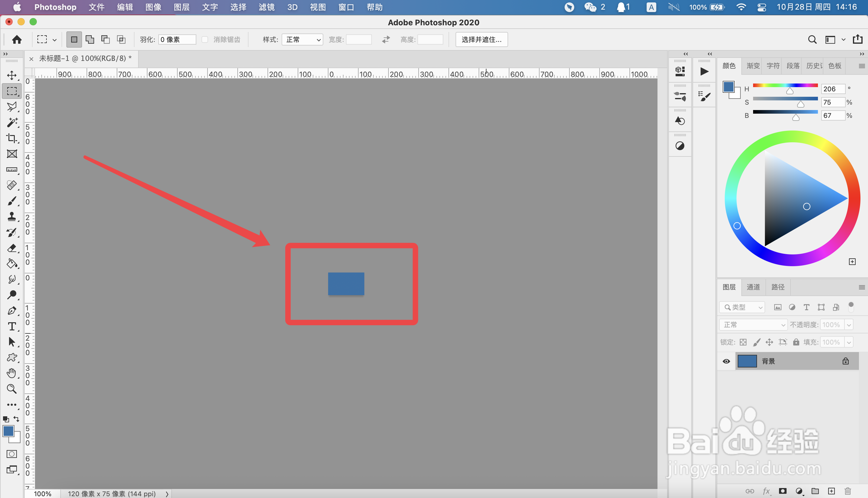Select the Hand tool

pyautogui.click(x=12, y=373)
